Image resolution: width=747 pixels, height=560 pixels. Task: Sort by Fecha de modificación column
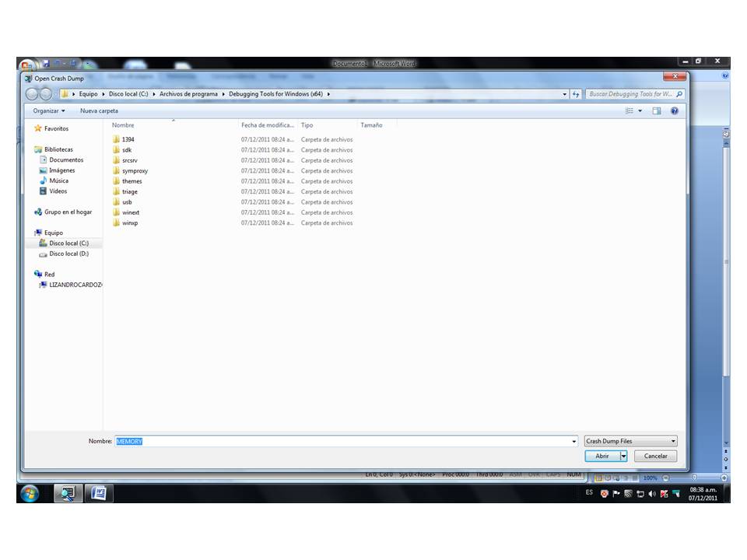click(267, 125)
